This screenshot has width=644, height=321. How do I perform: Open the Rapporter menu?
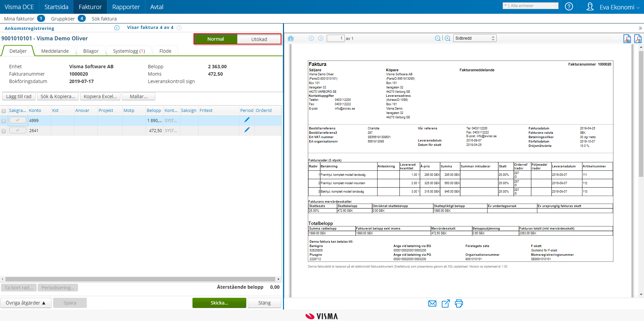tap(126, 7)
